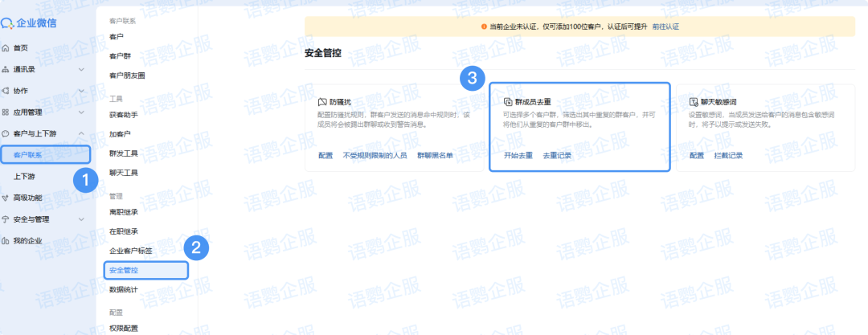This screenshot has width=868, height=335.
Task: Click the 应用管理 grid icon
Action: (x=6, y=112)
